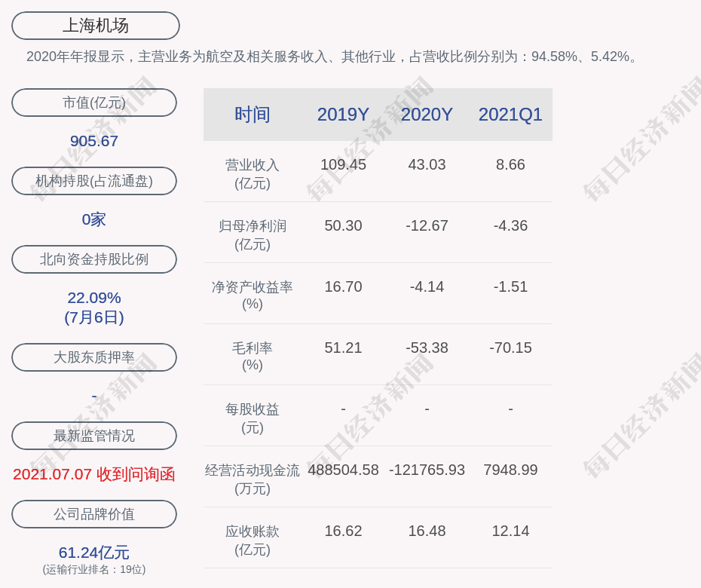This screenshot has height=588, width=701.
Task: Select the 市值(亿元) label pill
Action: tap(94, 103)
